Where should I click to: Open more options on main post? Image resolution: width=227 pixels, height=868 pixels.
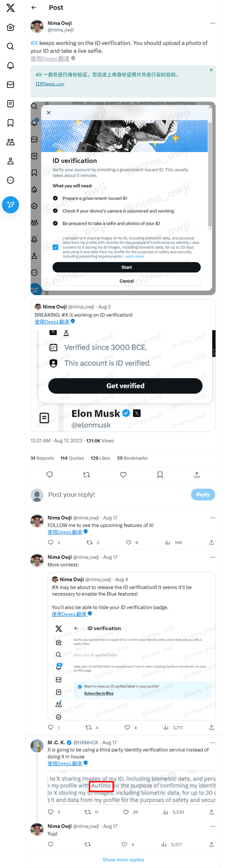213,23
